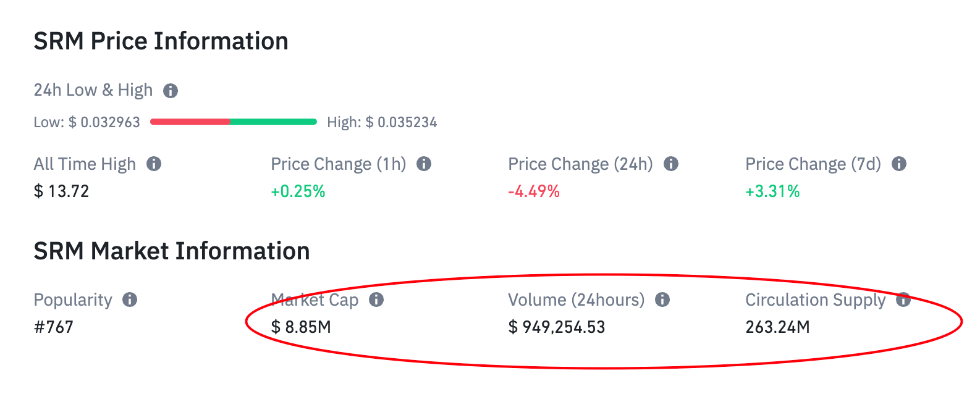The image size is (980, 394).
Task: Open the All Time High info tooltip icon
Action: pos(154,164)
